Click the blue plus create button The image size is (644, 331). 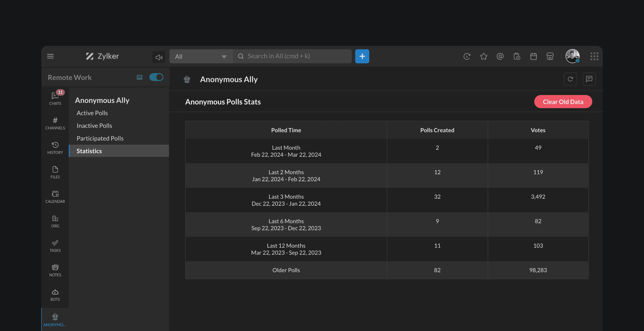coord(362,56)
